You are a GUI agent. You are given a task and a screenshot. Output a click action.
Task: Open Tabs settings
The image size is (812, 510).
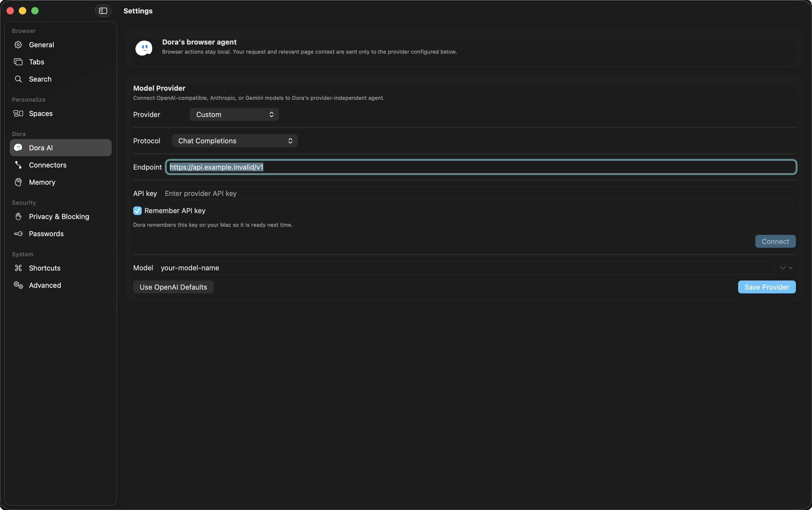pos(61,62)
